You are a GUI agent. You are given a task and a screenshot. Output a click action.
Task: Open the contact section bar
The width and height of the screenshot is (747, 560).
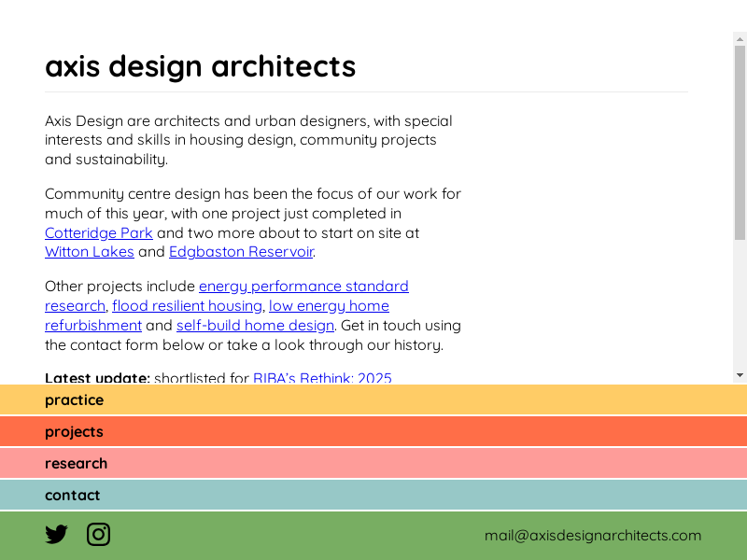[x=73, y=496]
